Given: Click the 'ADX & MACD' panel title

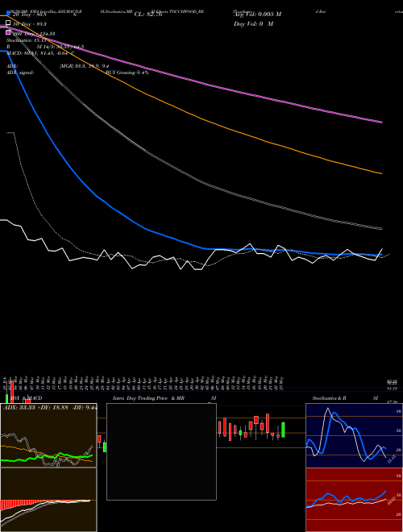Looking at the screenshot, I should point(26,398).
